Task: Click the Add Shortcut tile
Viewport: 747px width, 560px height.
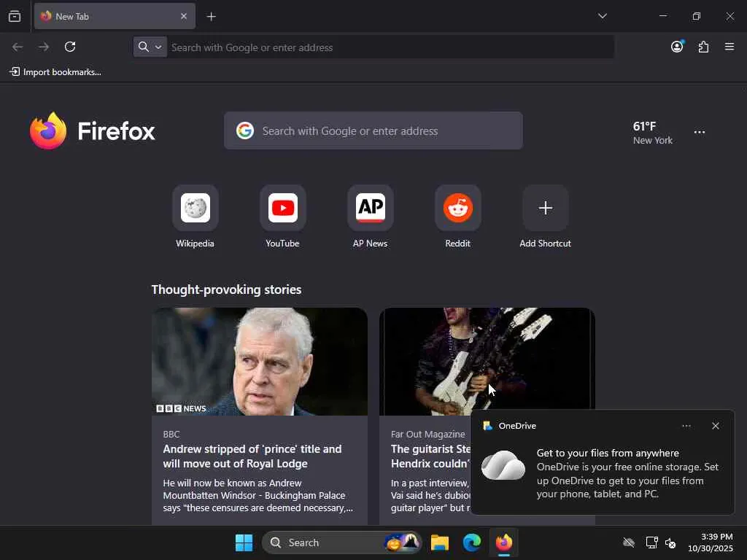Action: coord(546,217)
